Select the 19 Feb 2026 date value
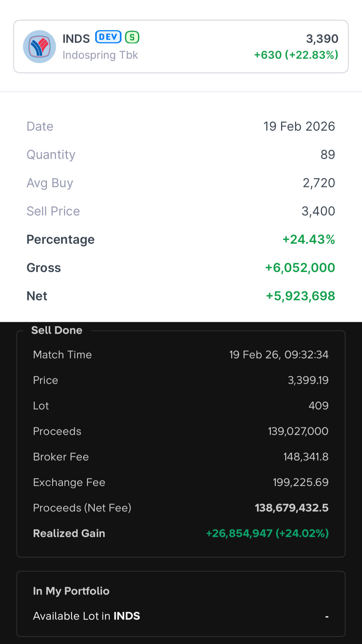Image resolution: width=362 pixels, height=644 pixels. click(x=299, y=127)
